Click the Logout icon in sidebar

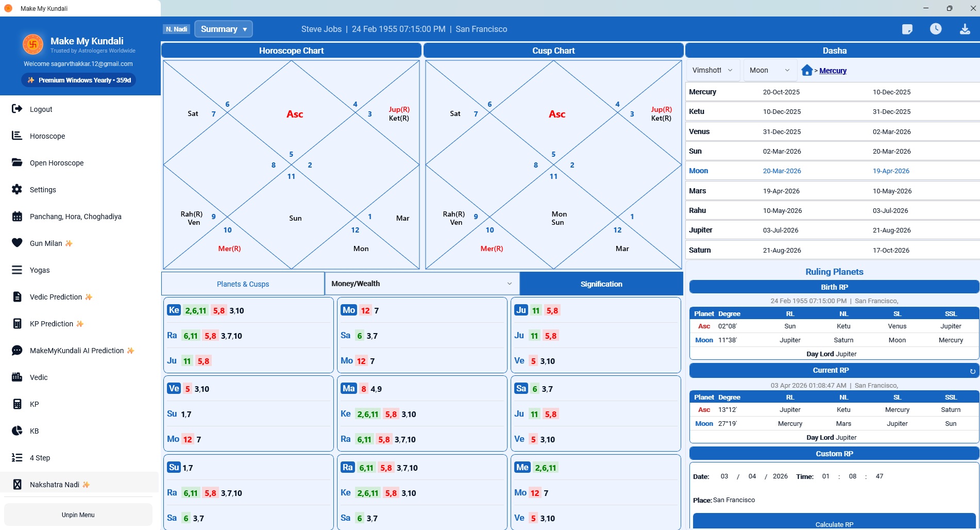tap(17, 109)
